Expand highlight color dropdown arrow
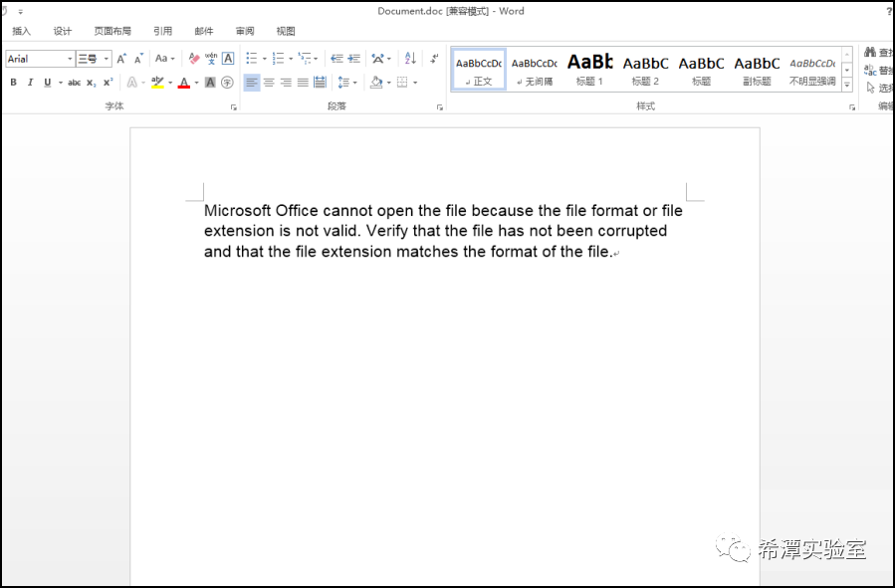Image resolution: width=895 pixels, height=588 pixels. pyautogui.click(x=170, y=83)
